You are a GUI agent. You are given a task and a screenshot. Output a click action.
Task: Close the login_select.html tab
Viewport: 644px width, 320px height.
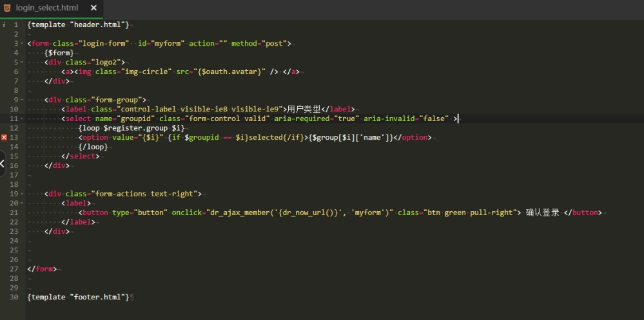click(93, 8)
